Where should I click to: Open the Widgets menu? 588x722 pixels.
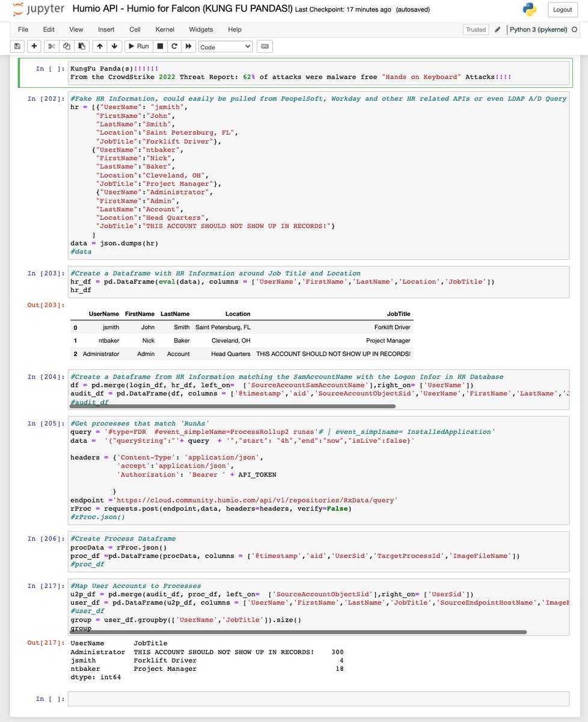[201, 29]
